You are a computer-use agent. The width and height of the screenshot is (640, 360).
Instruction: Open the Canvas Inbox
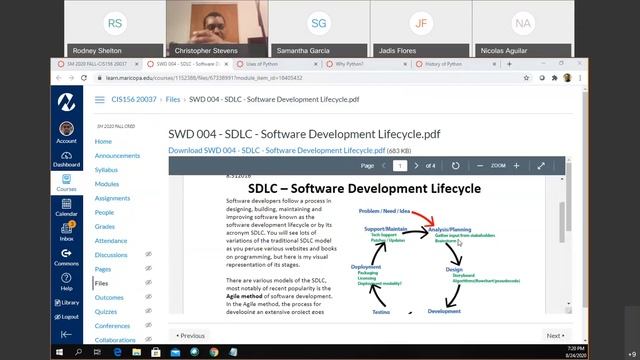(66, 232)
